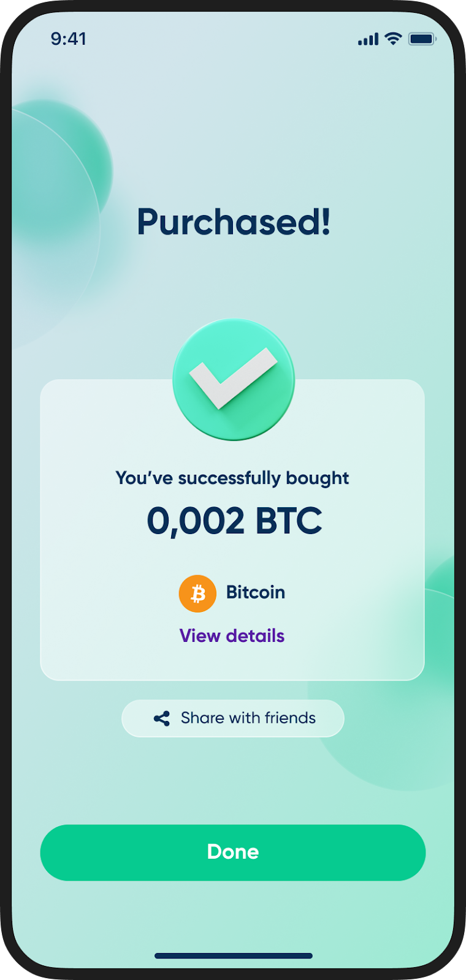466x980 pixels.
Task: Click the You've successfully bought message
Action: 232,478
